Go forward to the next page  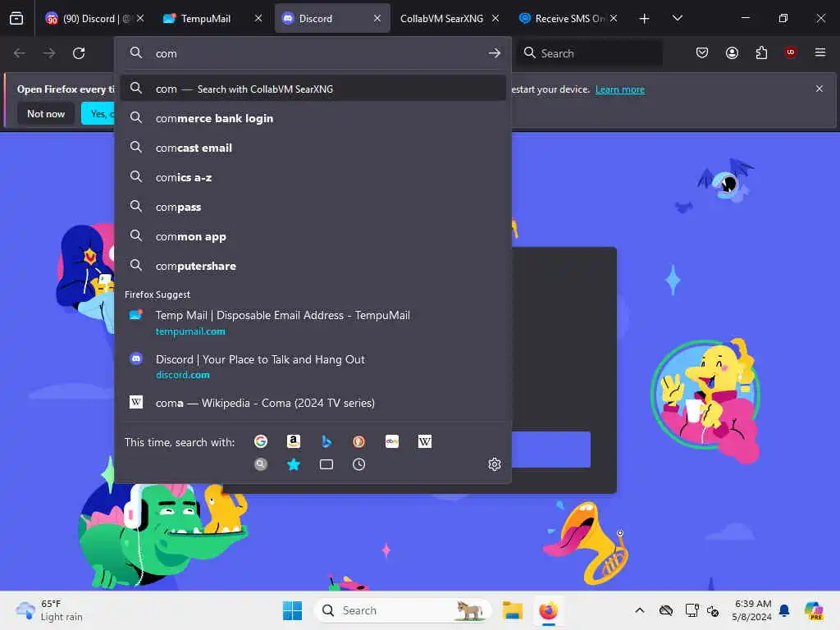[48, 53]
